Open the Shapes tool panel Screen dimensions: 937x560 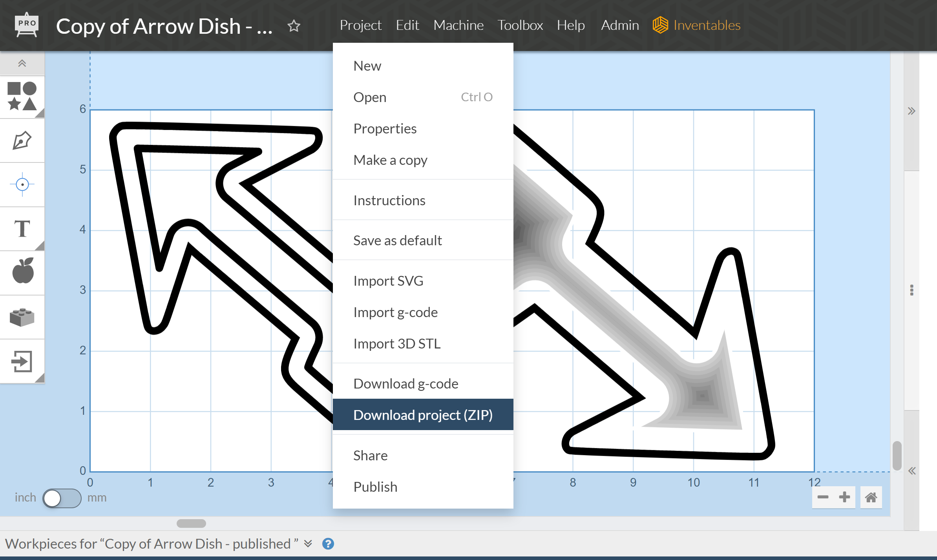tap(22, 96)
